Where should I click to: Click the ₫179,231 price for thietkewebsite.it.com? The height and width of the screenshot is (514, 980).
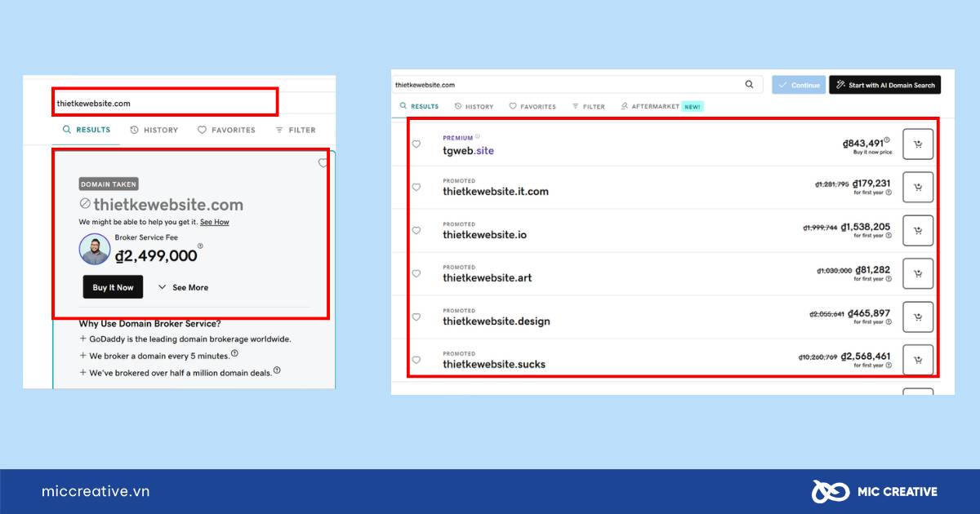click(871, 184)
